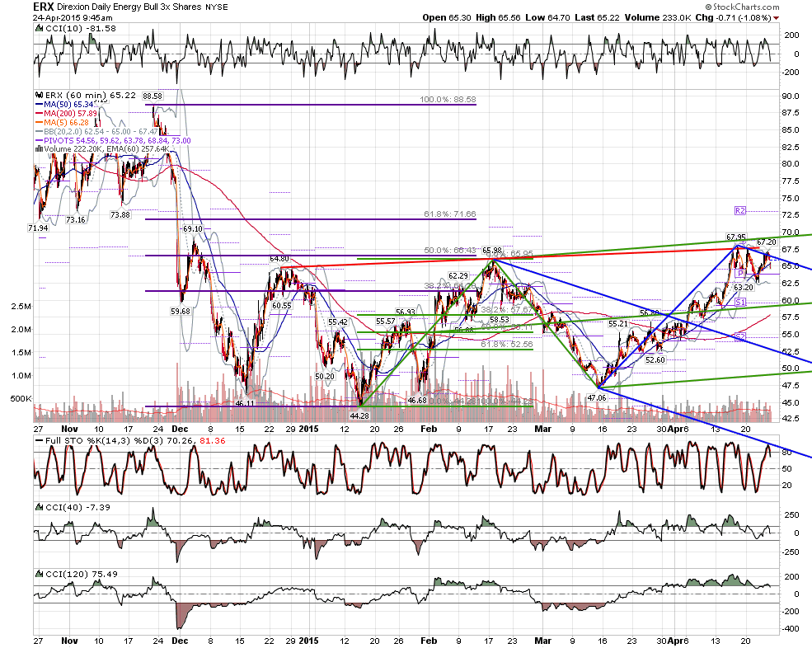
Task: Click the 52.60 price label
Action: 655,359
